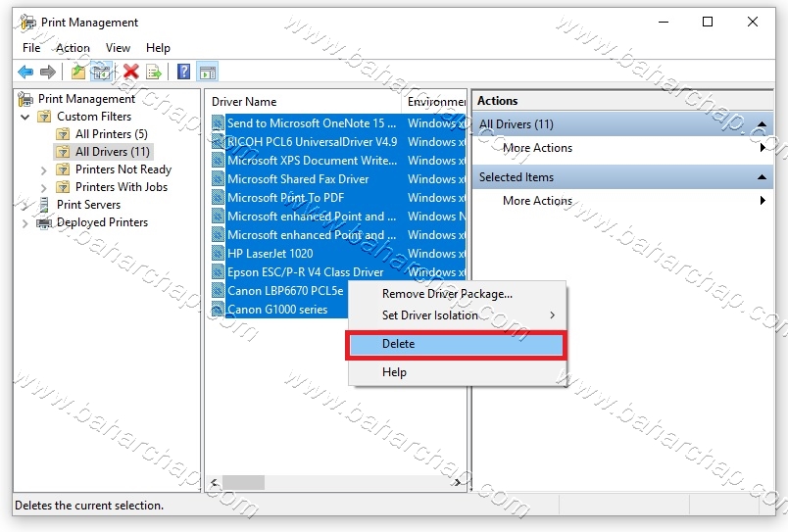This screenshot has width=788, height=532.
Task: Select the HP LaserJet 1020 driver name
Action: pyautogui.click(x=270, y=253)
